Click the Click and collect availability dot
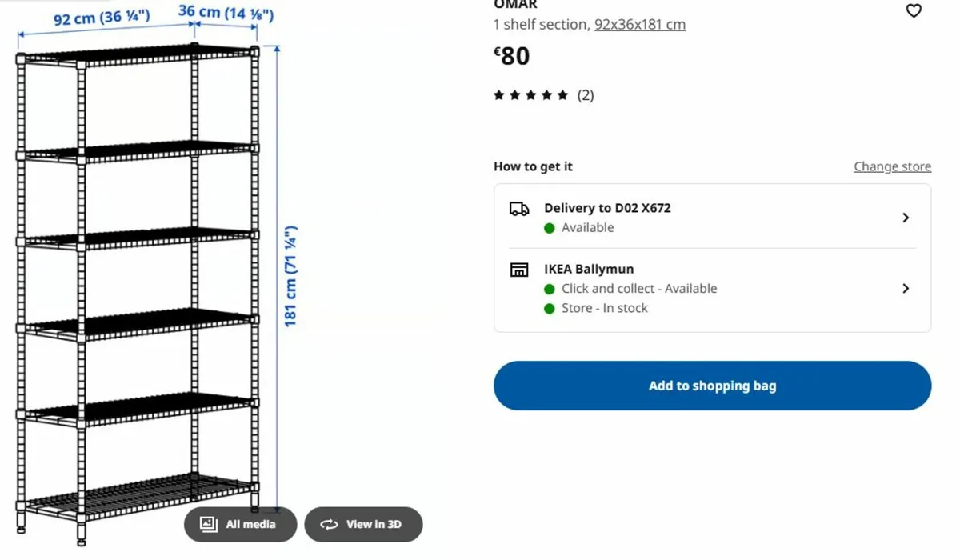The width and height of the screenshot is (960, 560). click(550, 289)
